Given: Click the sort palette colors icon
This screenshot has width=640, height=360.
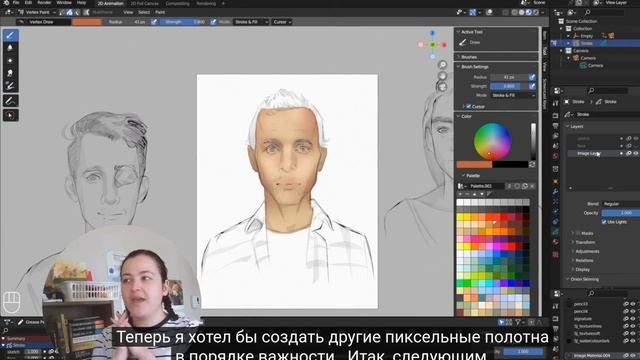Looking at the screenshot, I should click(x=489, y=194).
